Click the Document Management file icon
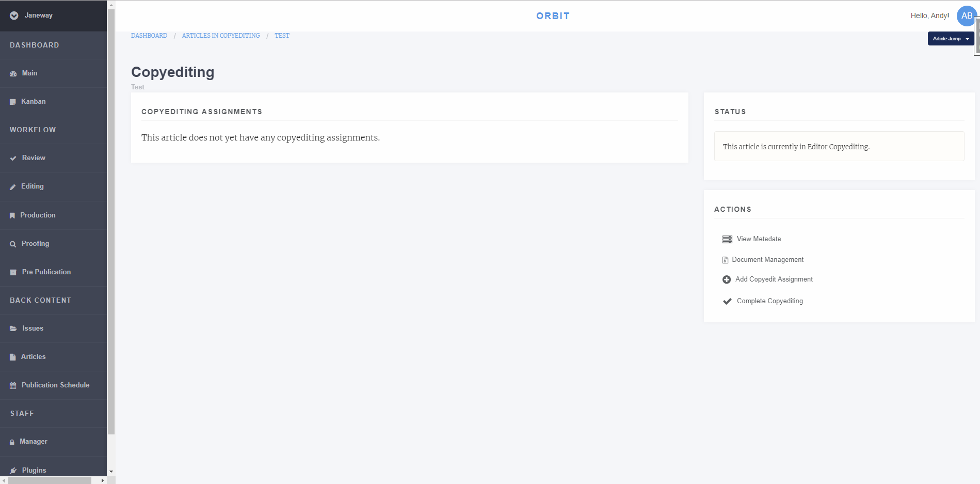Viewport: 980px width, 484px height. 725,260
